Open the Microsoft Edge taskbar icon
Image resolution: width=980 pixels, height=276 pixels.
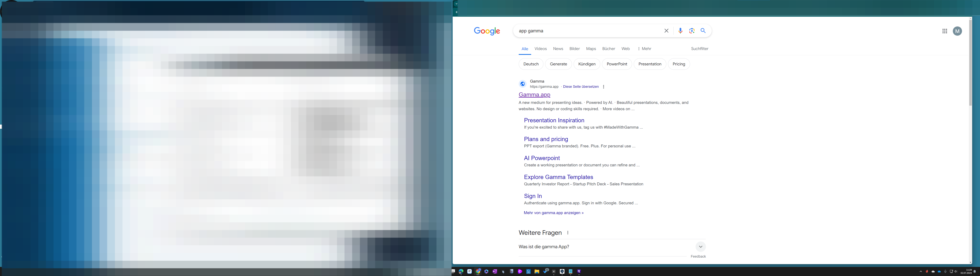click(x=461, y=271)
